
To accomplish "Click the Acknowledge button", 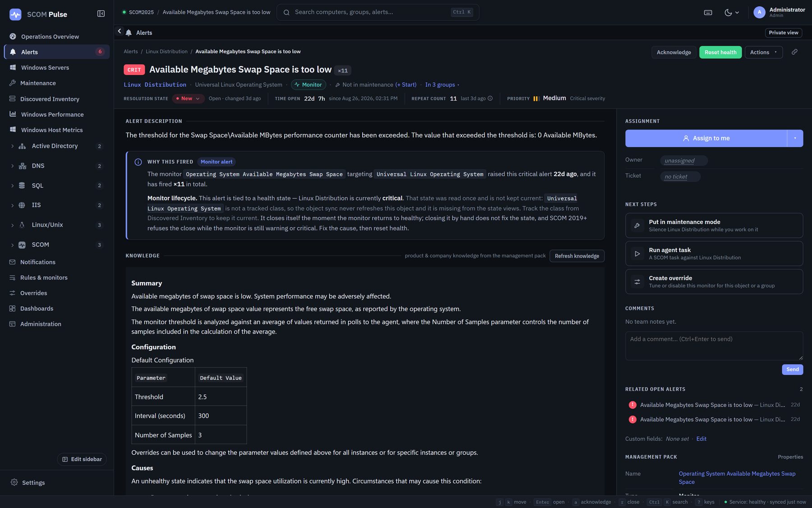I will click(x=674, y=52).
